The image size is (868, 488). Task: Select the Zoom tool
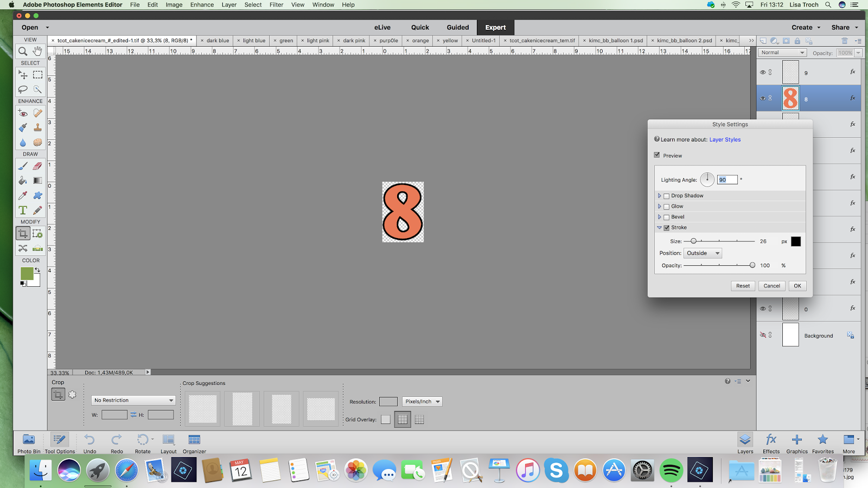coord(23,51)
